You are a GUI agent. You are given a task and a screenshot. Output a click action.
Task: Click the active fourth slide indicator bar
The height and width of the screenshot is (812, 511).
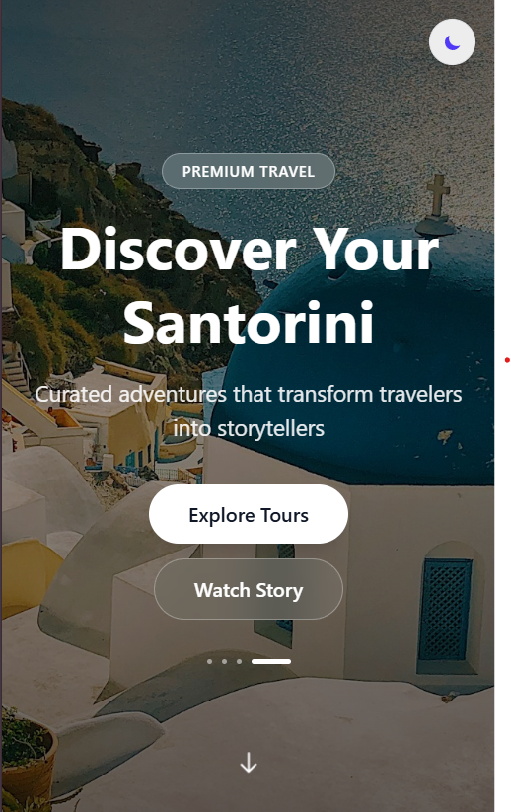[x=270, y=661]
